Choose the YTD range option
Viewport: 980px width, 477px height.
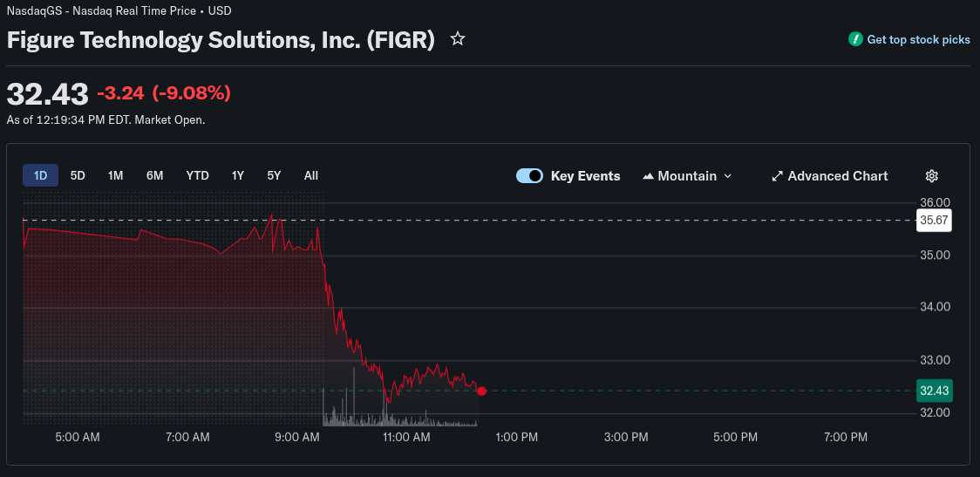(x=198, y=175)
